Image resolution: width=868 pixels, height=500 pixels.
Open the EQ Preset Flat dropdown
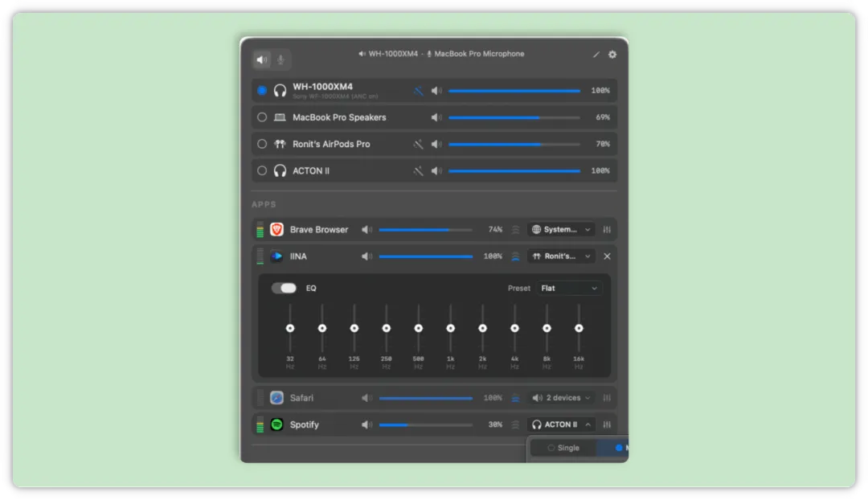568,288
